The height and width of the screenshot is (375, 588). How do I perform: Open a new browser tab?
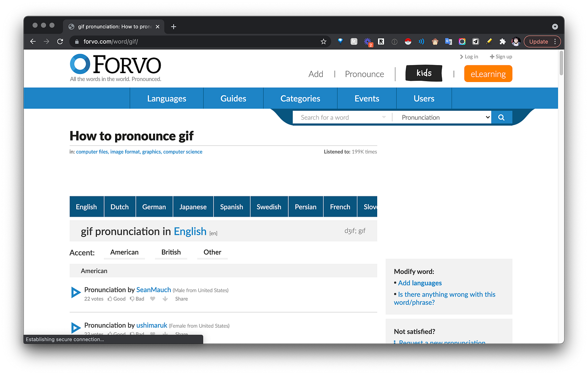point(174,27)
